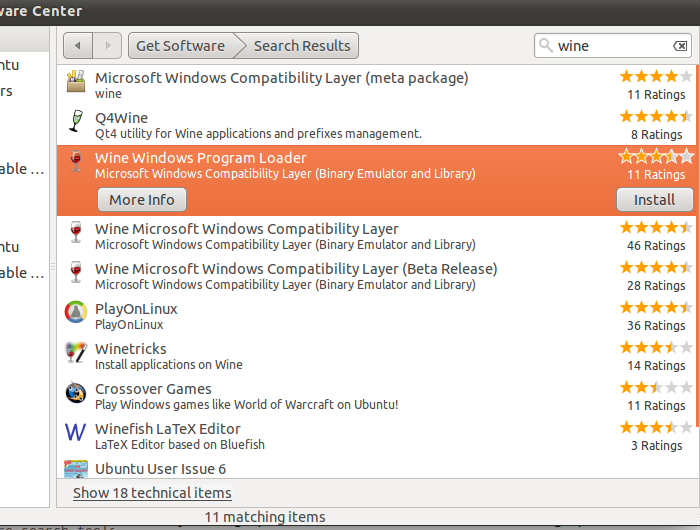
Task: Click the PlayOnLinux icon
Action: click(76, 312)
